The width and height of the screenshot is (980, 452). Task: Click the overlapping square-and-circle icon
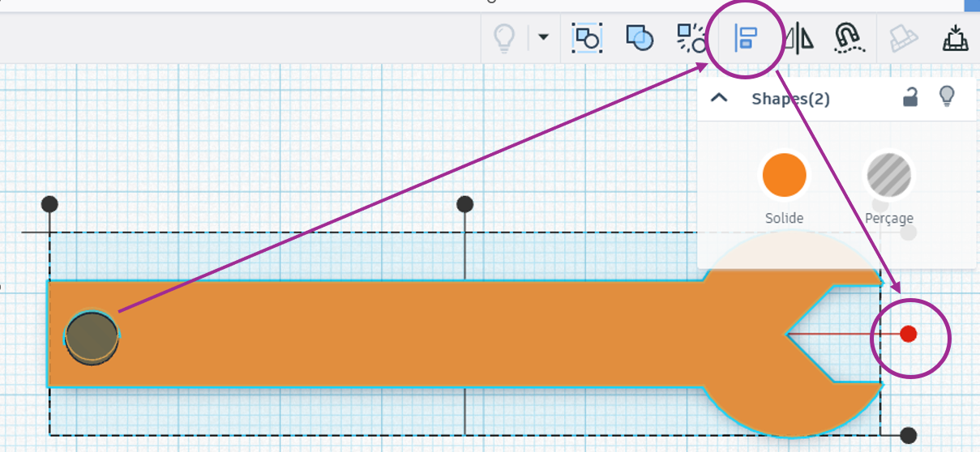click(x=640, y=37)
